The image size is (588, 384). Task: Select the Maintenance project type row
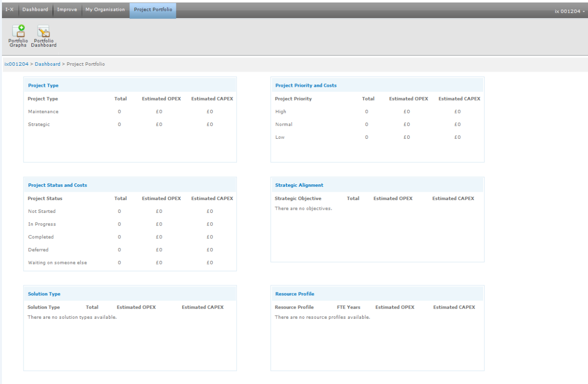(43, 111)
